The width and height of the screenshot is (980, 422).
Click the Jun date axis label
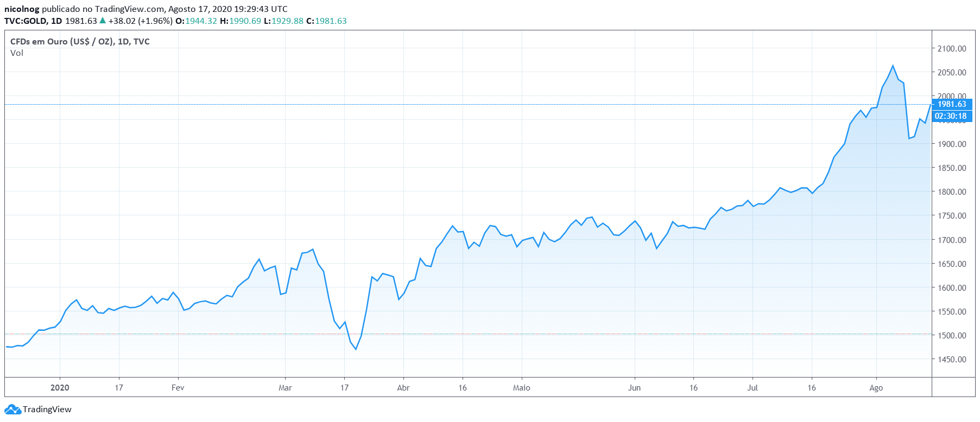click(634, 388)
